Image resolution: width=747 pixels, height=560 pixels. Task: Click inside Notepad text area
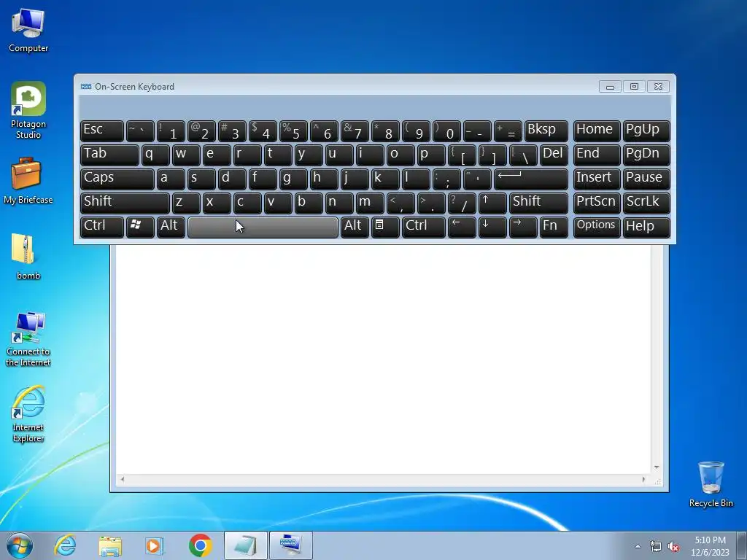click(x=384, y=359)
